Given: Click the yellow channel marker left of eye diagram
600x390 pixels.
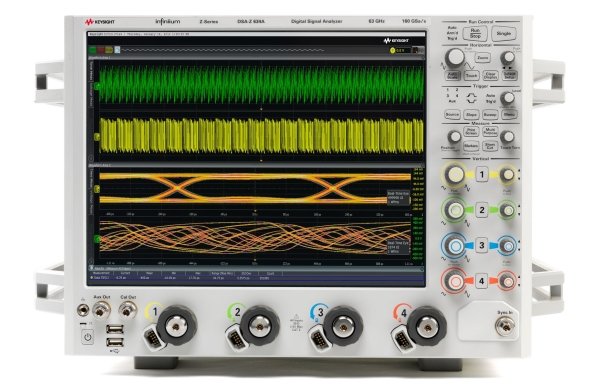Looking at the screenshot, I should [97, 189].
